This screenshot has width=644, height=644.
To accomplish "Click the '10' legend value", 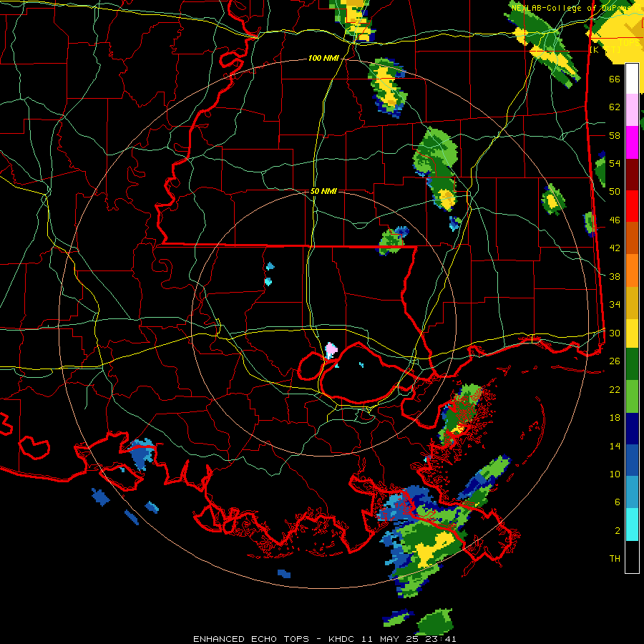I will (x=615, y=474).
